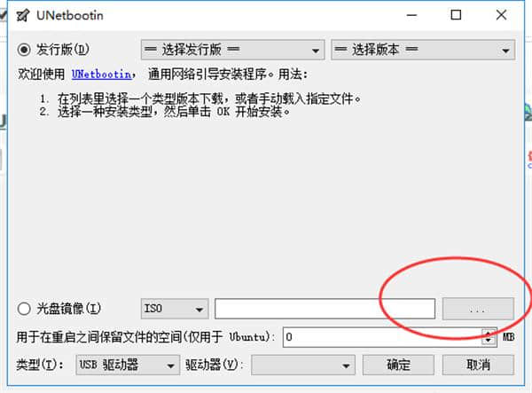Screen dimensions: 532x393
Task: Close the UNetbootin window
Action: [501, 15]
